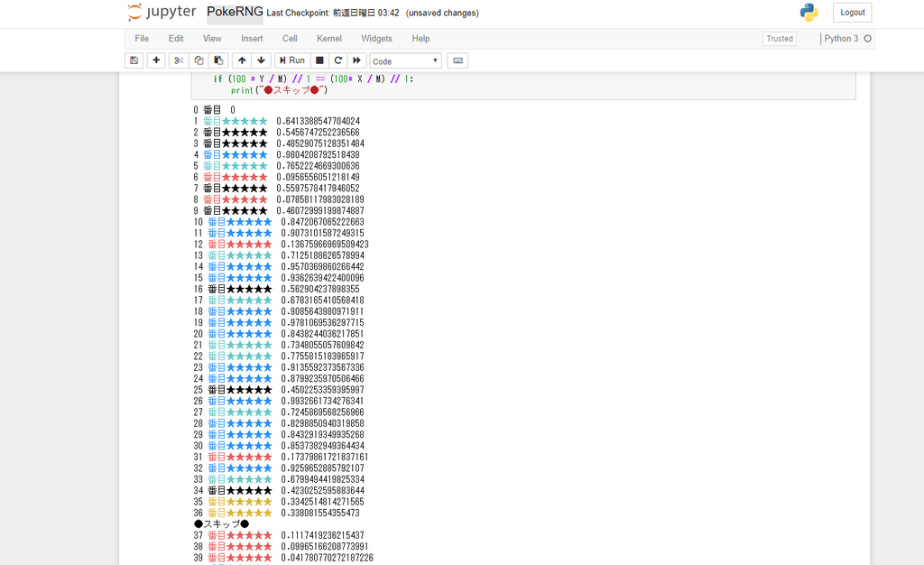The width and height of the screenshot is (924, 565).
Task: Click output value 0.17379861721837161
Action: click(x=325, y=458)
